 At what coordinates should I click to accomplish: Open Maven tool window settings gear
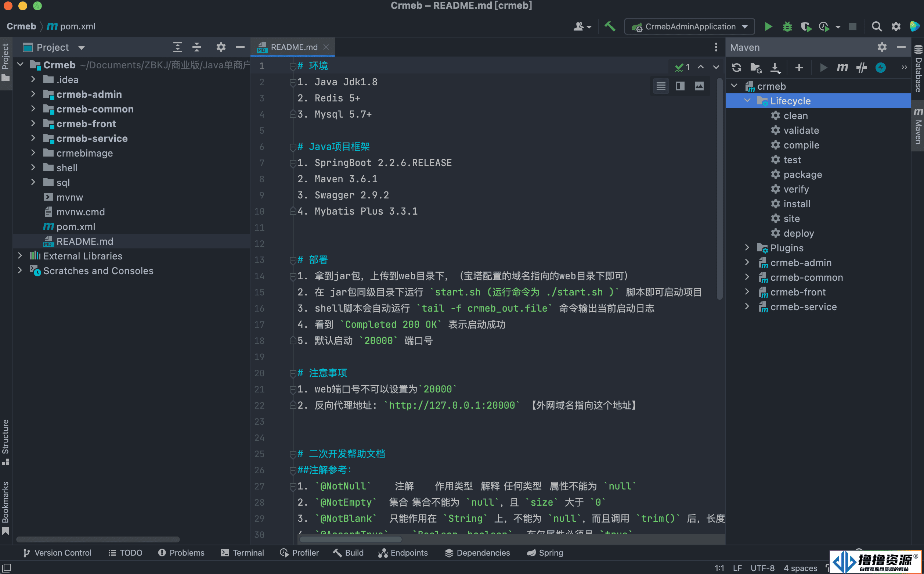click(x=882, y=47)
